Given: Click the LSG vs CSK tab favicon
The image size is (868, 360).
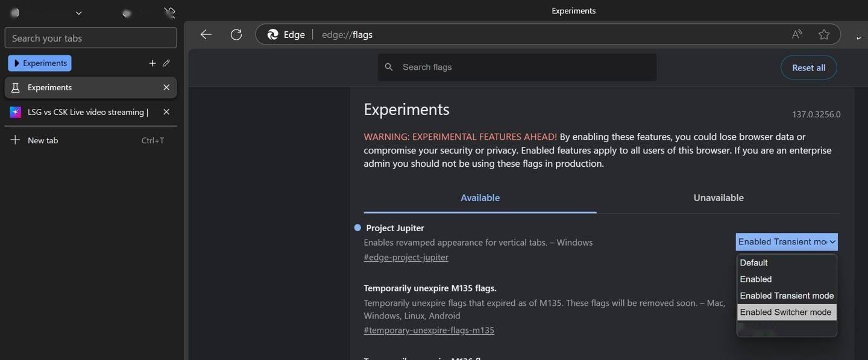Looking at the screenshot, I should [16, 112].
